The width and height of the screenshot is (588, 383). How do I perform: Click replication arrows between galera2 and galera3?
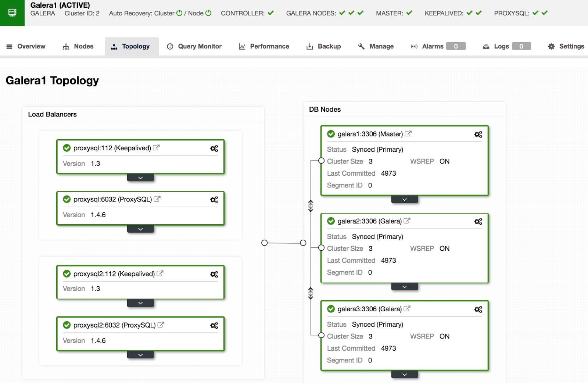311,293
